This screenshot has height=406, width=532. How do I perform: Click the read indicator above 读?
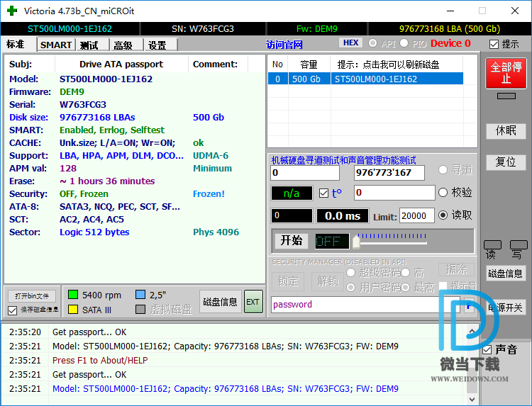(x=492, y=244)
